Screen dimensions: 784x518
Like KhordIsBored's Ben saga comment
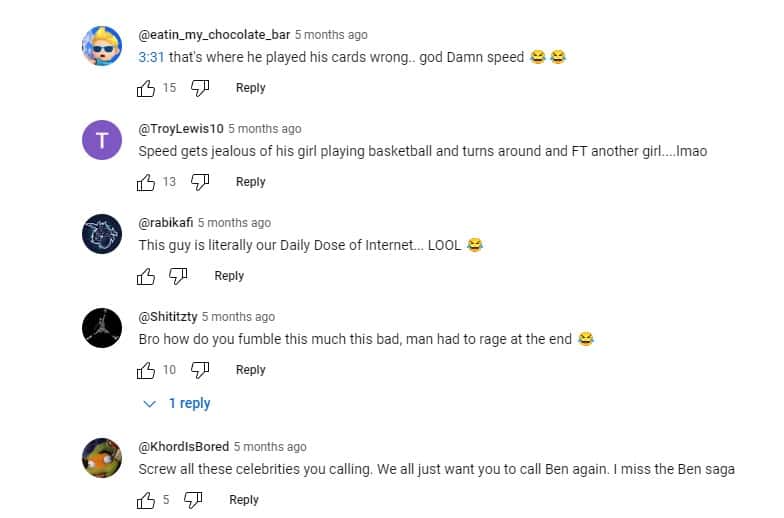146,500
